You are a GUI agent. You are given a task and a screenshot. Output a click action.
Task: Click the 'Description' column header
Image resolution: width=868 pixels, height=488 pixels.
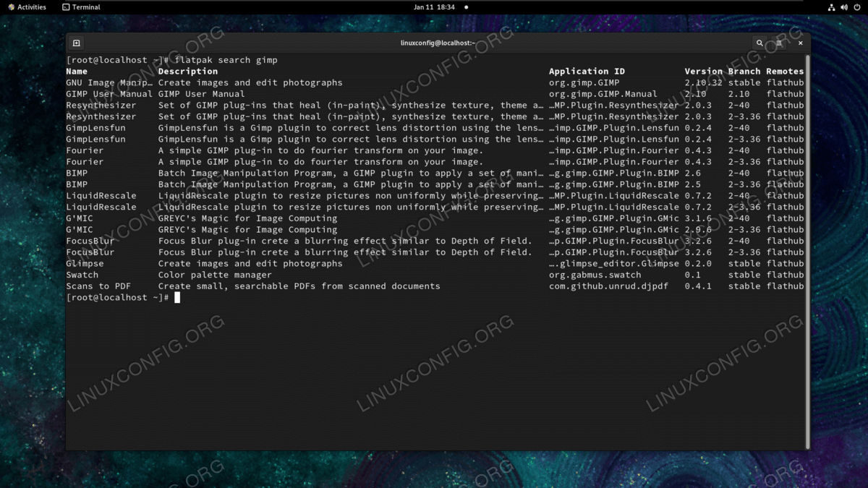pos(188,72)
